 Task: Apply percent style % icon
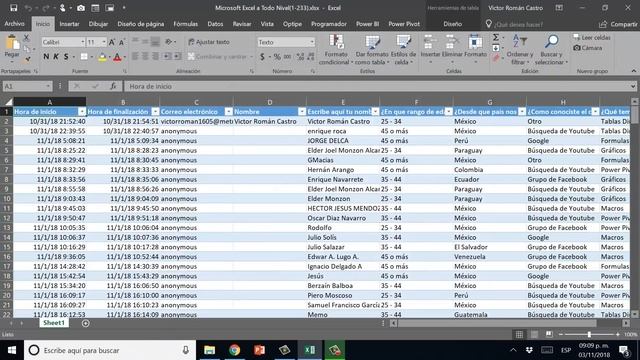point(277,57)
